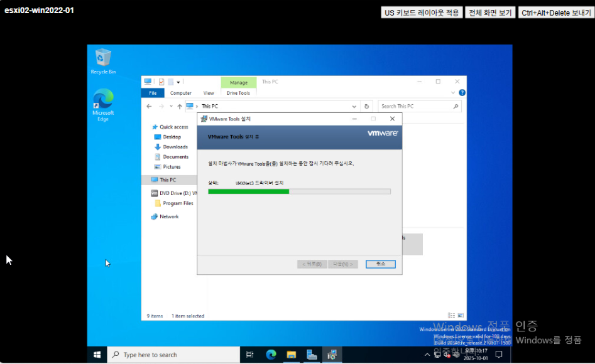Click the This PC address bar path
This screenshot has height=364, width=595.
pyautogui.click(x=209, y=107)
